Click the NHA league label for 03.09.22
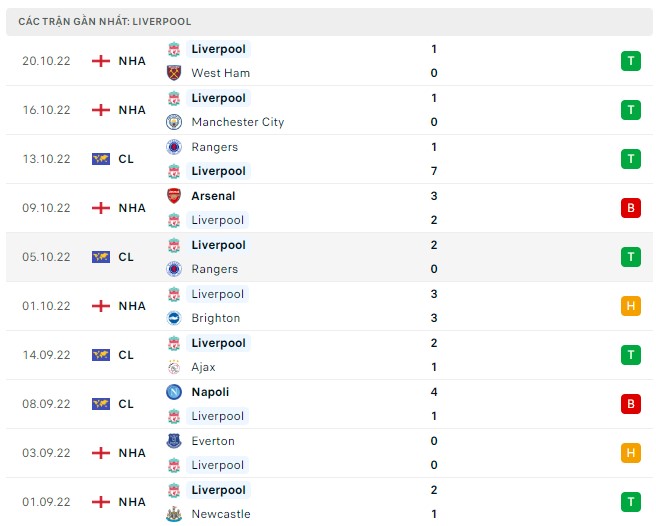Screen dimensions: 656x526 pyautogui.click(x=132, y=453)
